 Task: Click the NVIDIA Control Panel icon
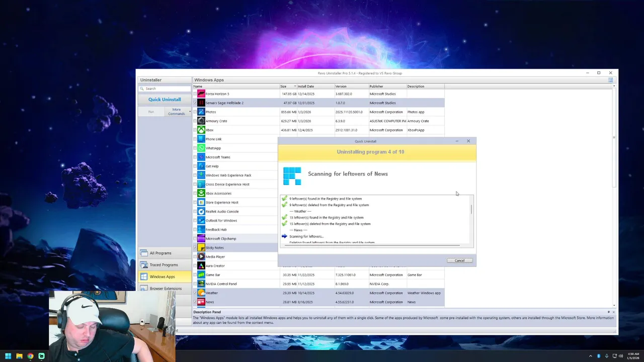201,284
